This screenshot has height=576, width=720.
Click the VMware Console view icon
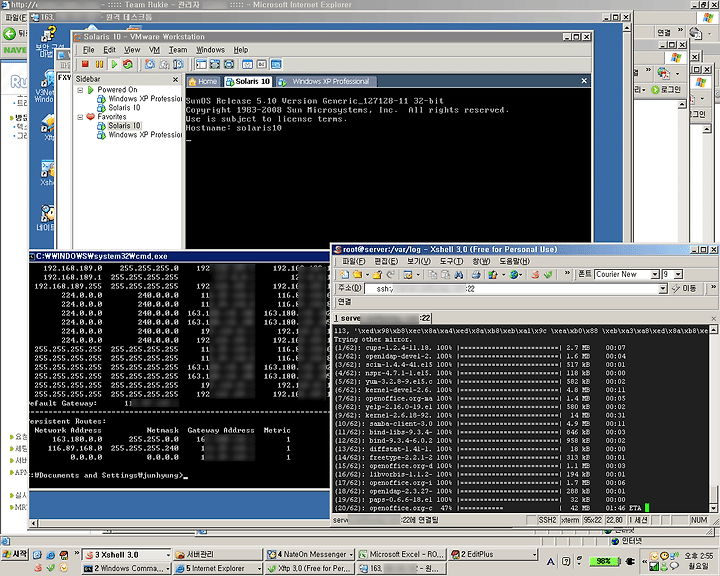[276, 64]
